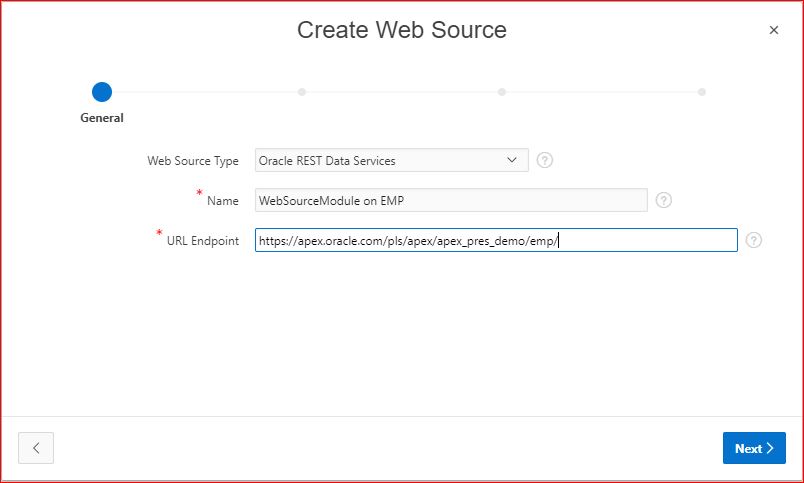Click the Next button

[x=754, y=448]
